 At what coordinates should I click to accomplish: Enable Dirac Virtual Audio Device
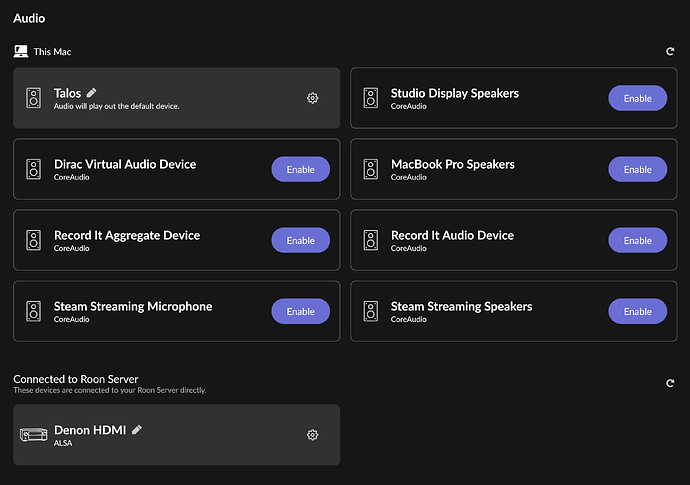coord(301,169)
